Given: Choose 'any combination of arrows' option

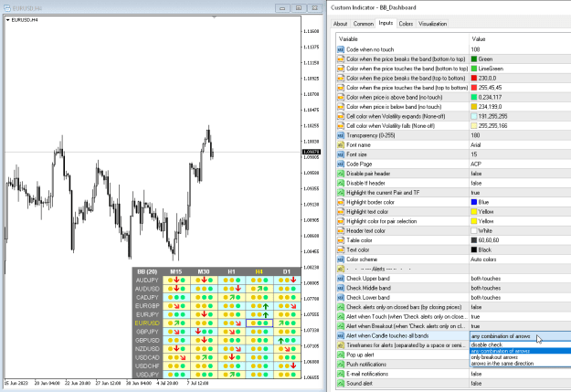Looking at the screenshot, I should click(x=521, y=351).
